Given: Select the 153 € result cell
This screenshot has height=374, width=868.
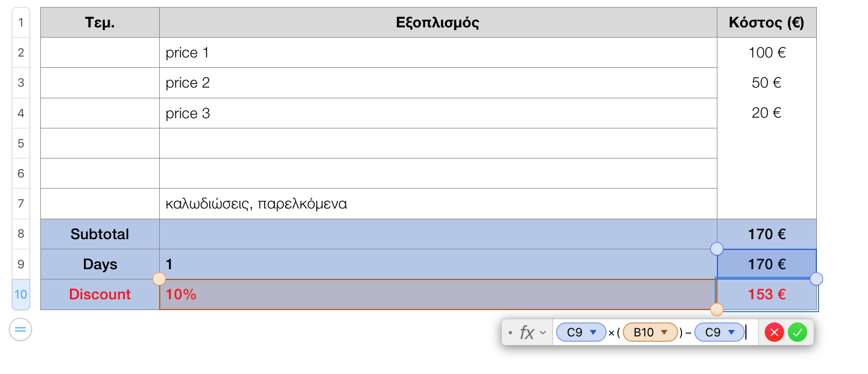Looking at the screenshot, I should click(767, 294).
